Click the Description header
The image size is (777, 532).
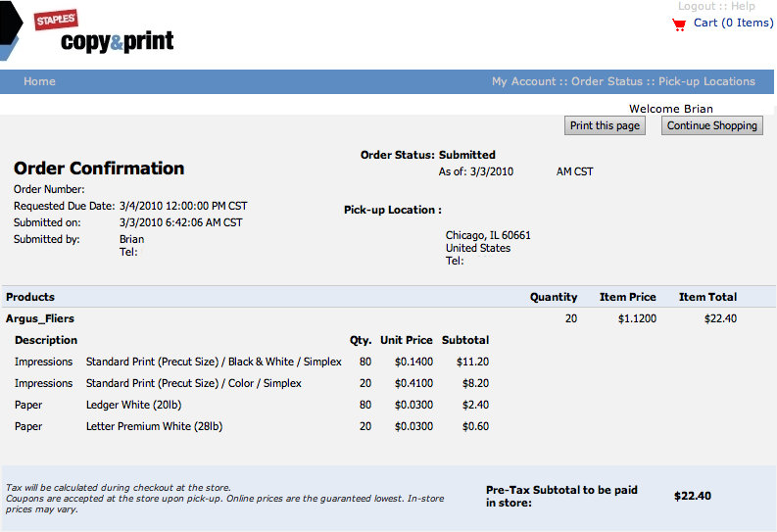pyautogui.click(x=46, y=340)
